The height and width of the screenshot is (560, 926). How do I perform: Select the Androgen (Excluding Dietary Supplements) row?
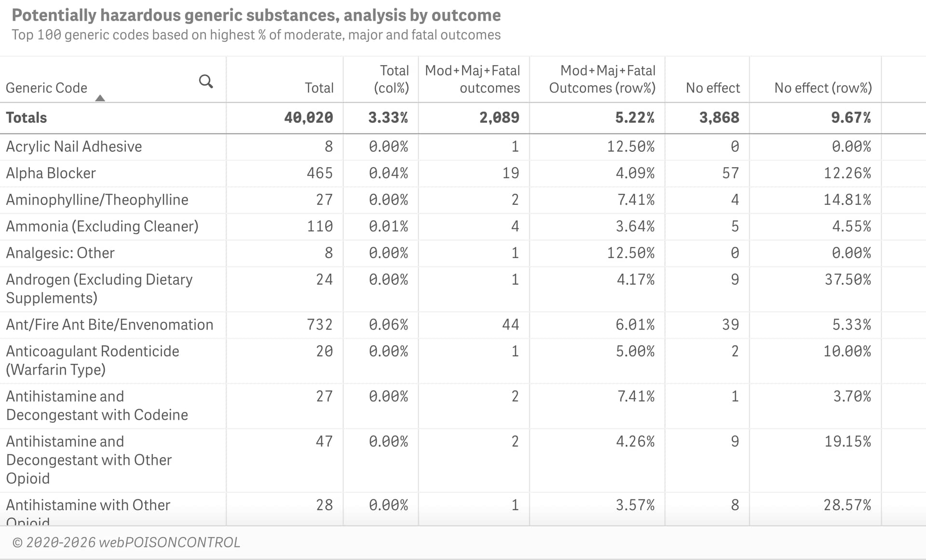tap(99, 288)
